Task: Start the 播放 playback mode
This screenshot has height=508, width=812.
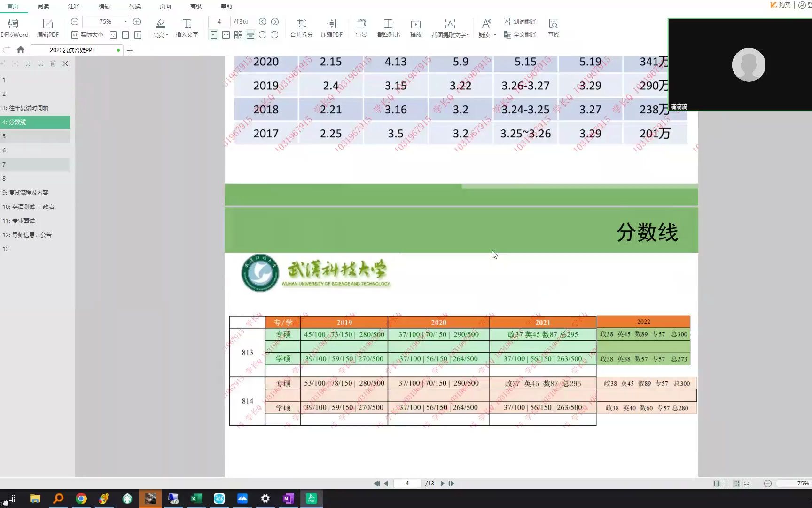Action: coord(415,27)
